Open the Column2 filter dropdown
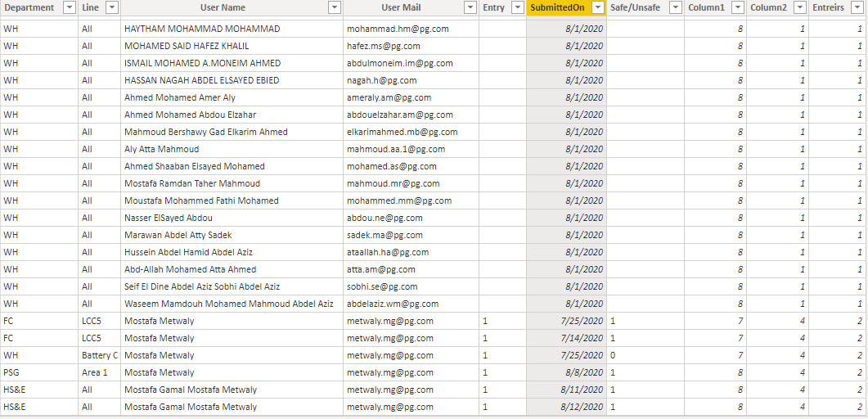Screen dimensions: 868x419 coord(800,7)
